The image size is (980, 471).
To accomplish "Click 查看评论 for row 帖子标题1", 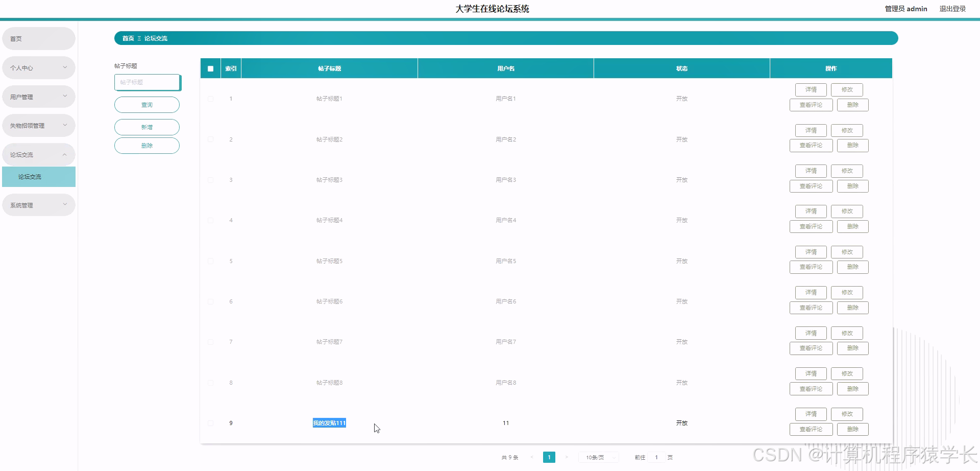I will [x=811, y=105].
